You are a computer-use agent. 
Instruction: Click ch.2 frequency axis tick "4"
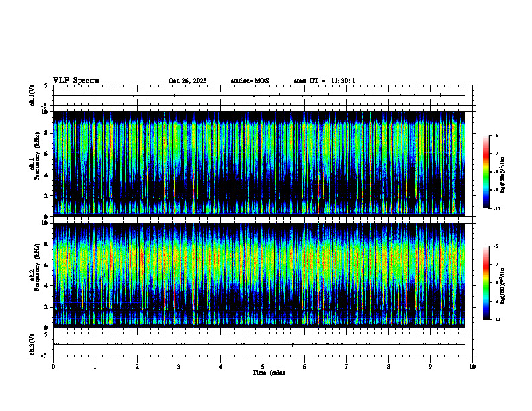point(47,286)
